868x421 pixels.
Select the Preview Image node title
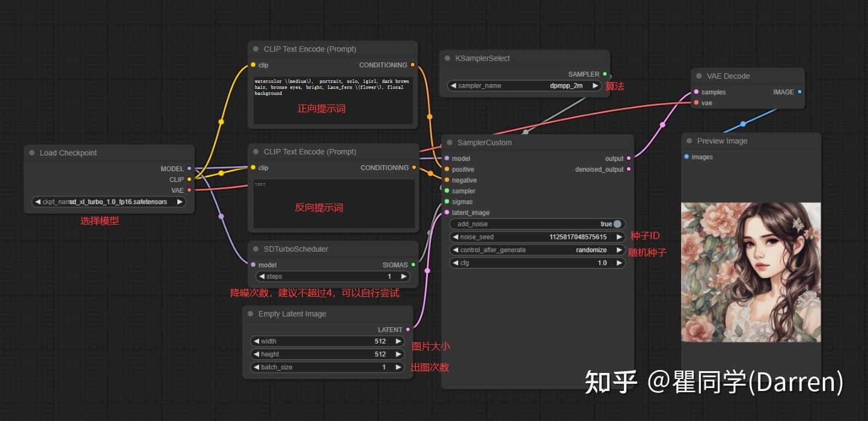tap(722, 141)
